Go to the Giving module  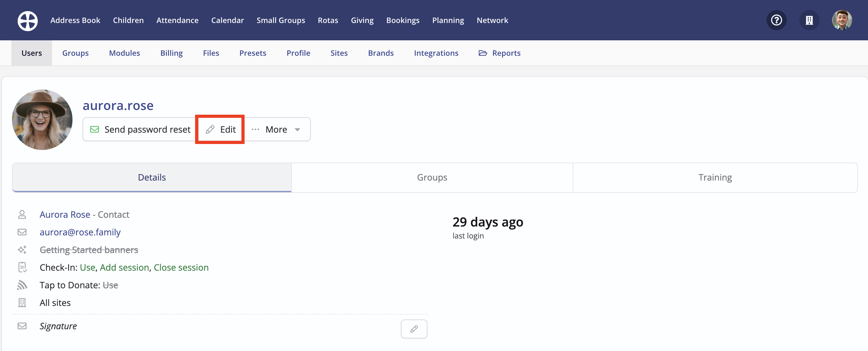[x=362, y=20]
